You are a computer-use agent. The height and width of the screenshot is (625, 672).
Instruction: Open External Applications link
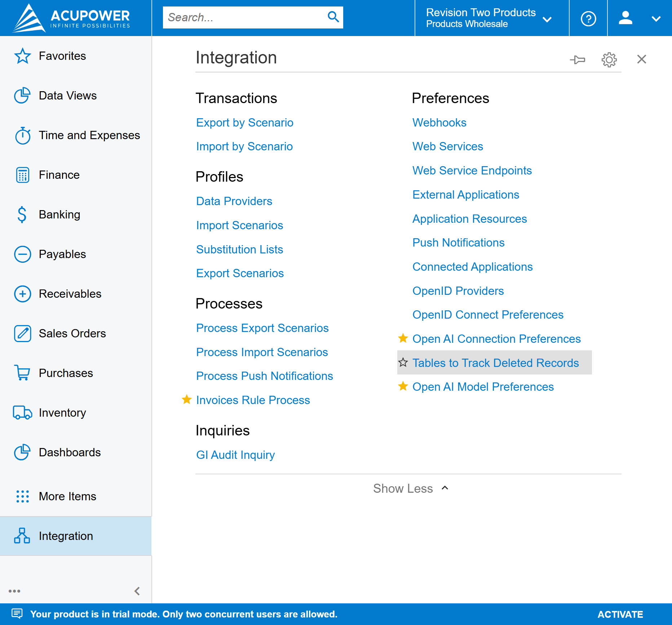click(466, 195)
